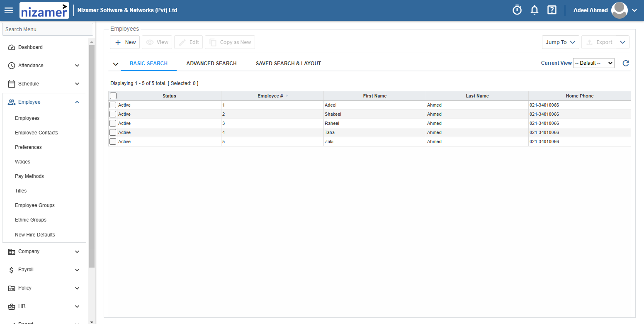The width and height of the screenshot is (644, 324).
Task: Open the hamburger menu icon
Action: (x=9, y=10)
